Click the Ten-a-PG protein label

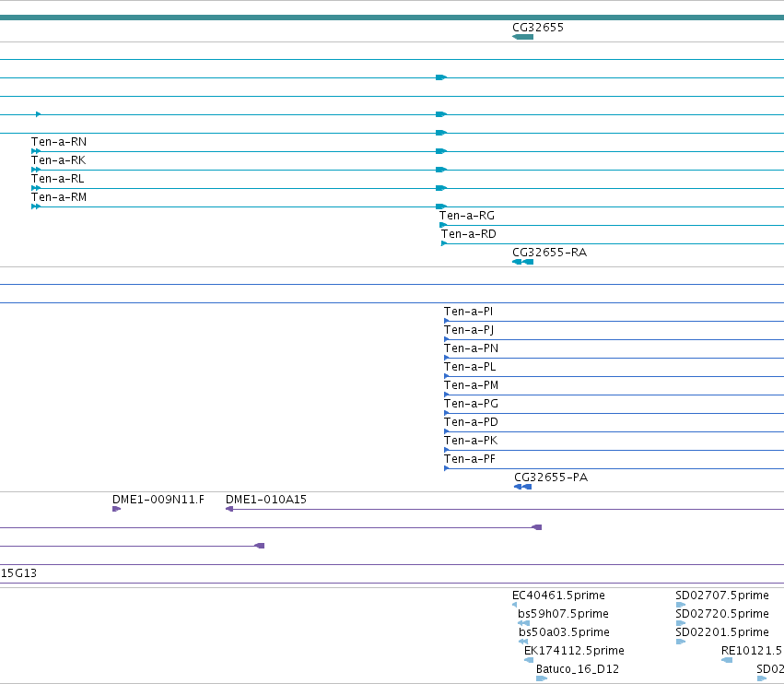pyautogui.click(x=471, y=405)
